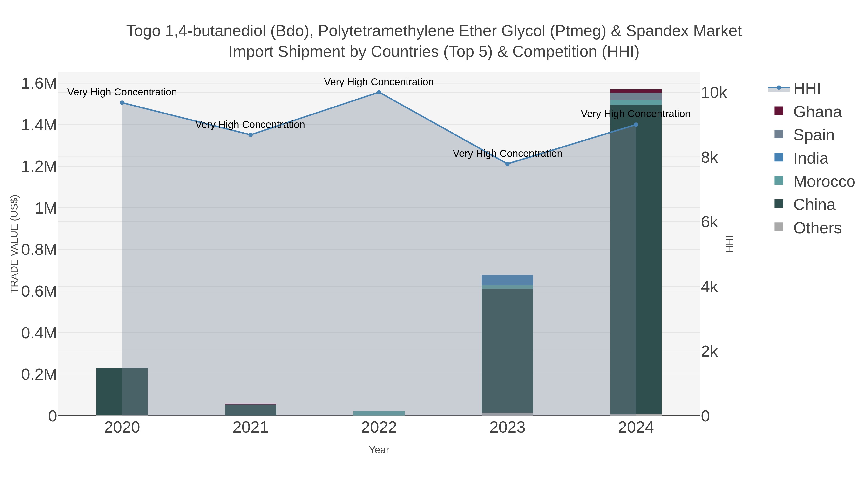868x488 pixels.
Task: Click the 2022 HHI data point
Action: pyautogui.click(x=379, y=92)
